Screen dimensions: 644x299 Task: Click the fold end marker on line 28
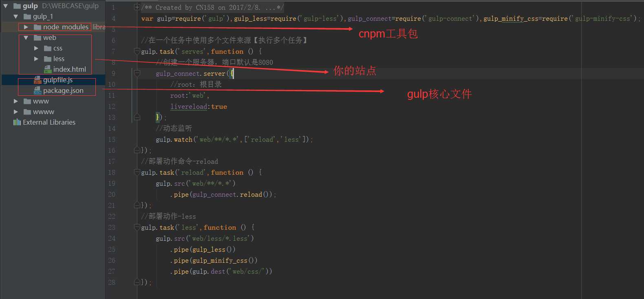coord(137,282)
